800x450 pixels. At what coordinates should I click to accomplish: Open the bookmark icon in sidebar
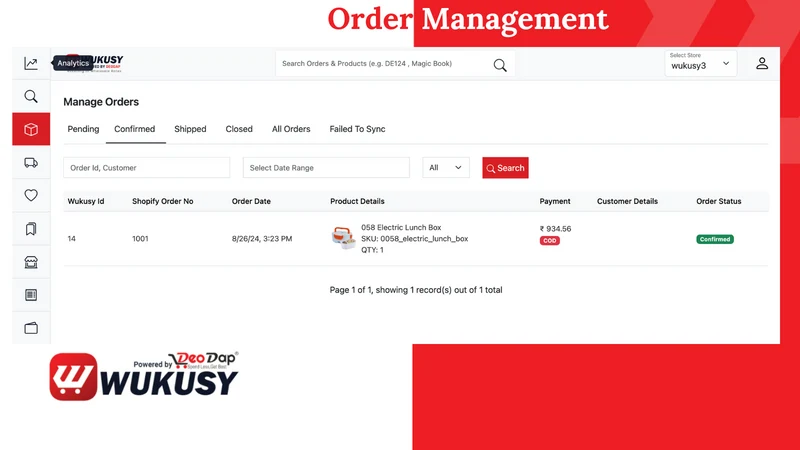click(x=31, y=229)
